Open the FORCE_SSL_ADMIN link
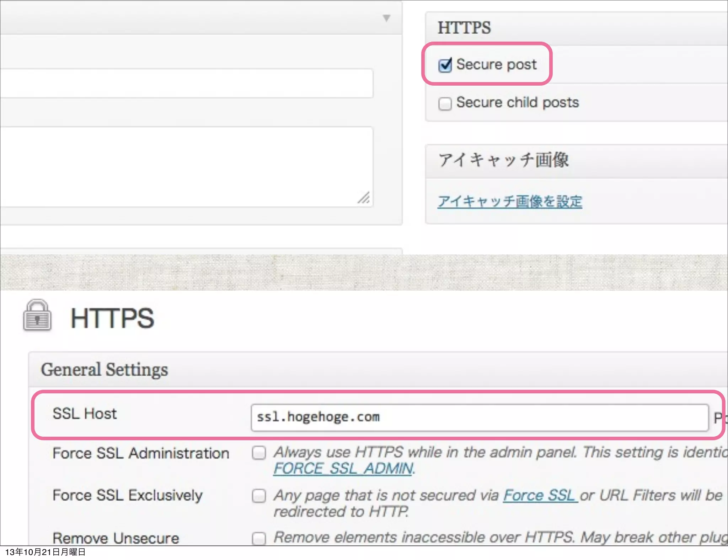The image size is (728, 560). pos(343,469)
